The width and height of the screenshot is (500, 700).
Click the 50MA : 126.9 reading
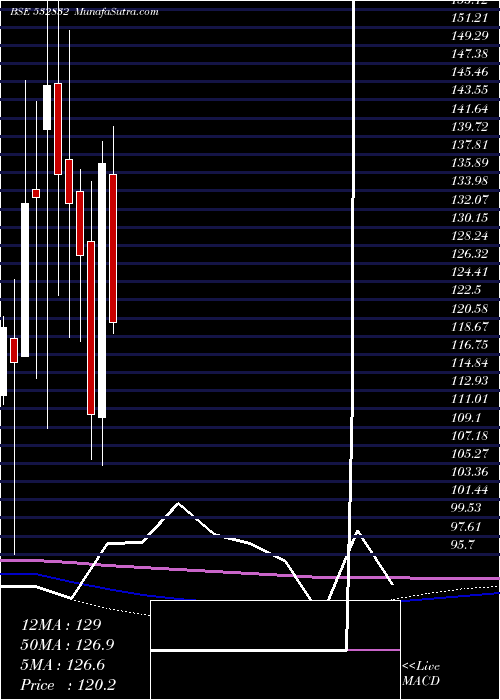coord(67,645)
